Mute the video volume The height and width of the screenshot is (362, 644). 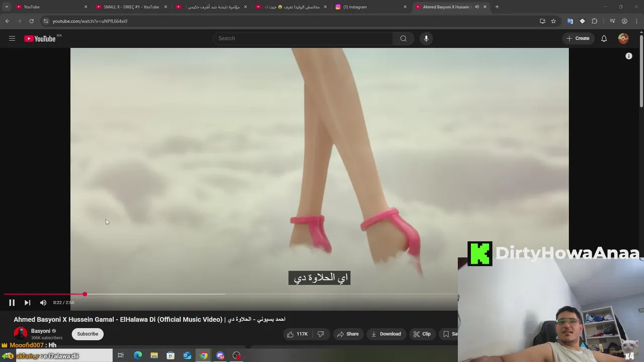pos(43,302)
